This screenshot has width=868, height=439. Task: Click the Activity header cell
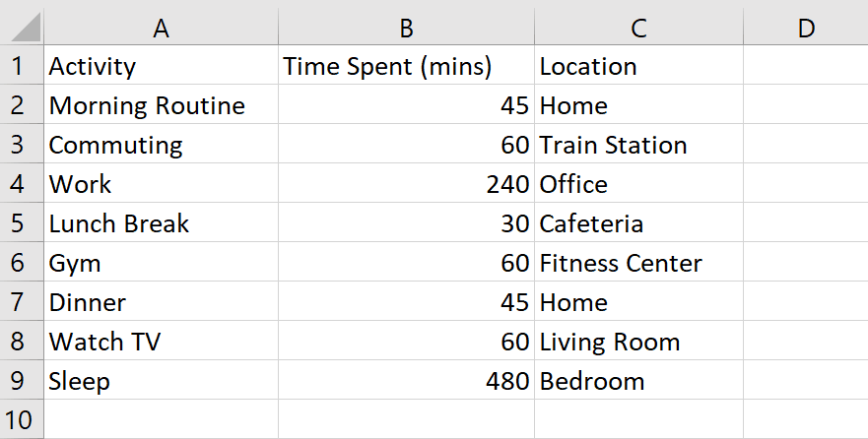tap(161, 66)
